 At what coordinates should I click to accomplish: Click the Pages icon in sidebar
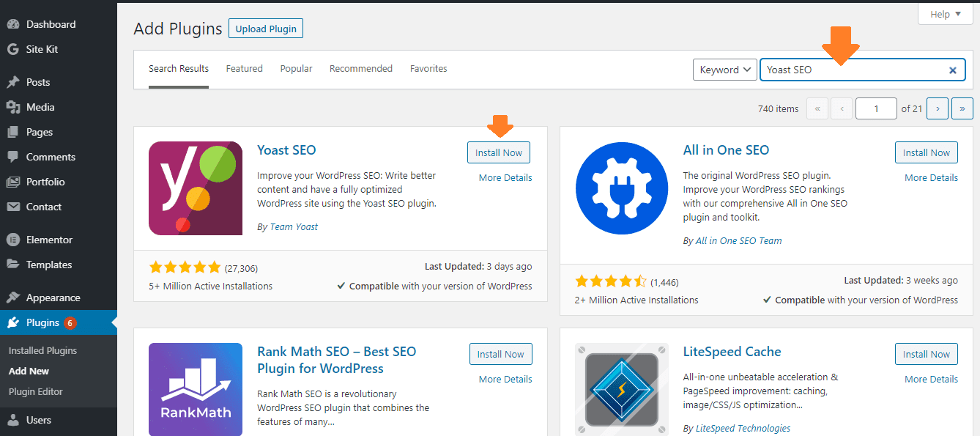point(12,132)
